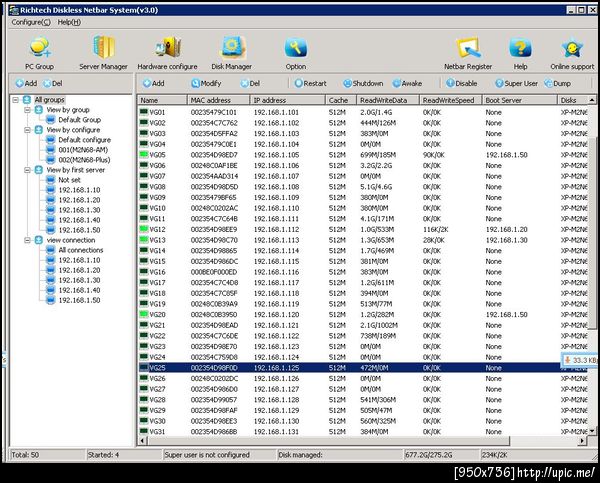600x483 pixels.
Task: Open the Option settings
Action: pos(296,53)
